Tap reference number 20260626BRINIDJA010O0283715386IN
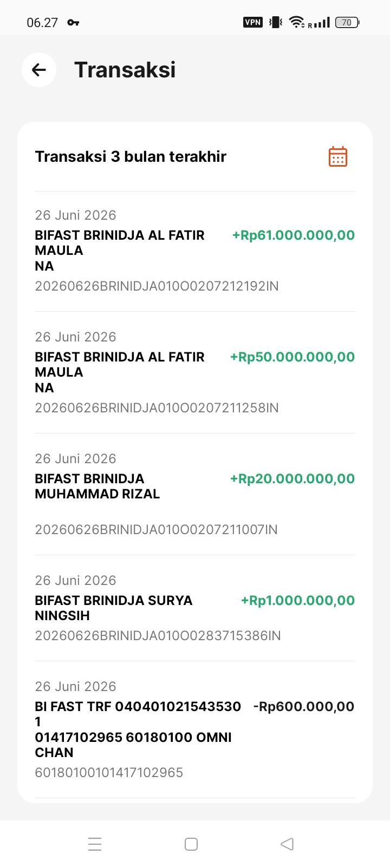Image resolution: width=390 pixels, height=868 pixels. (x=158, y=636)
